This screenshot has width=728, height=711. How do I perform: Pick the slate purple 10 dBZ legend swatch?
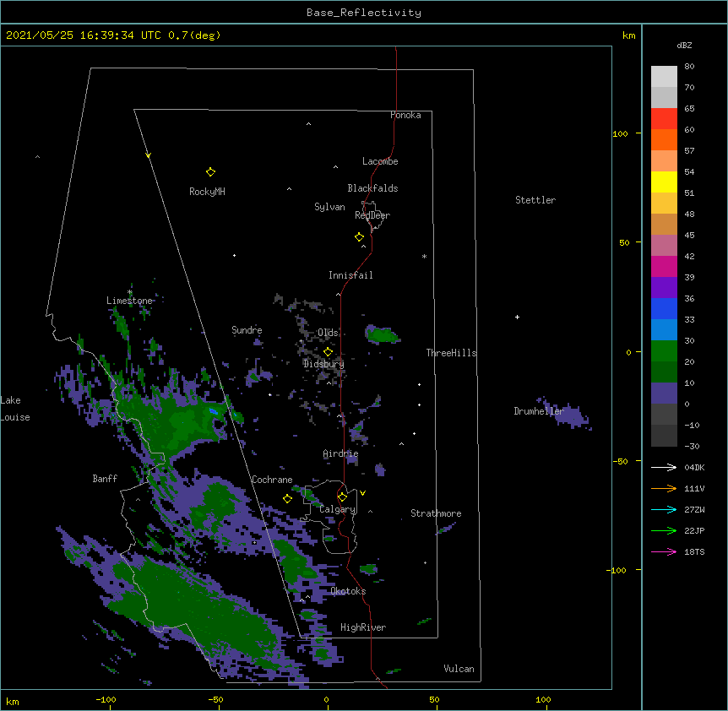(x=664, y=393)
